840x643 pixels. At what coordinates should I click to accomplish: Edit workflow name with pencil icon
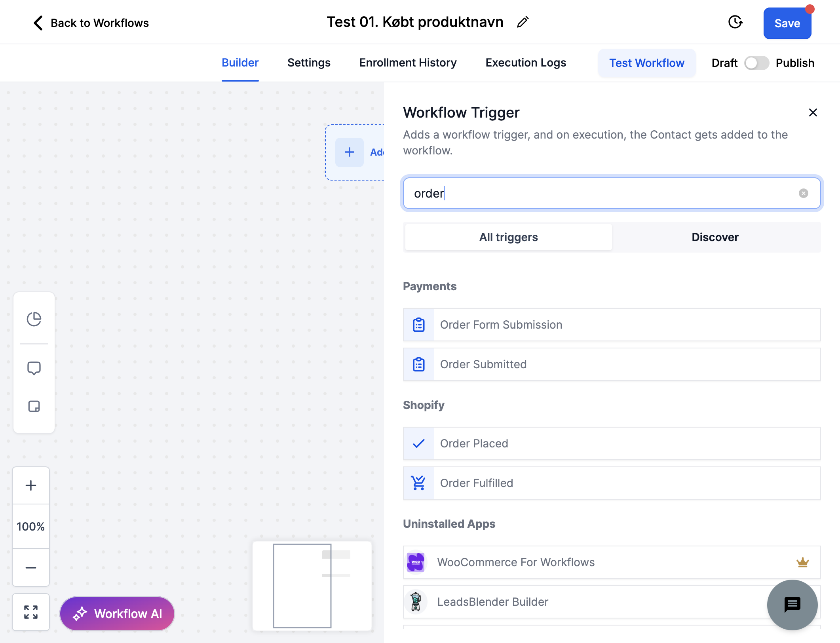click(523, 22)
